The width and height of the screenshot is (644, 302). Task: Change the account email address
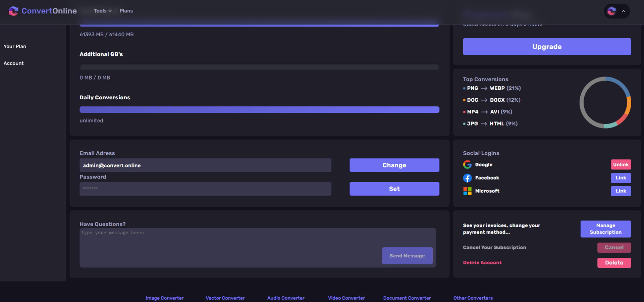coord(394,165)
